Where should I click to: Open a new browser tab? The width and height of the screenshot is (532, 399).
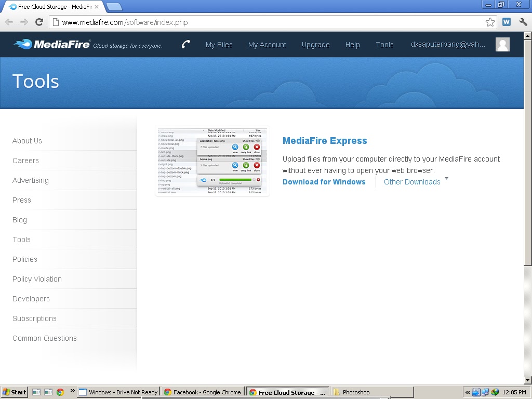[114, 7]
